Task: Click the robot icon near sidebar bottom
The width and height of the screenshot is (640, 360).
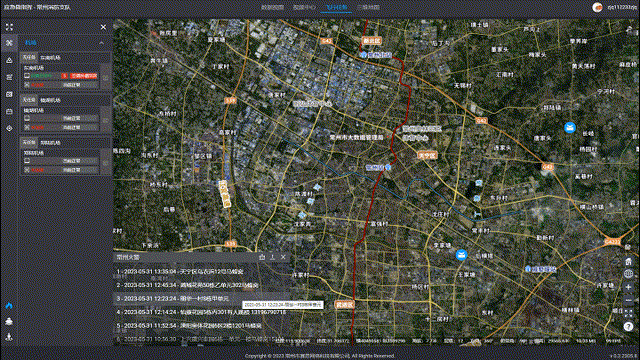Action: click(x=9, y=322)
